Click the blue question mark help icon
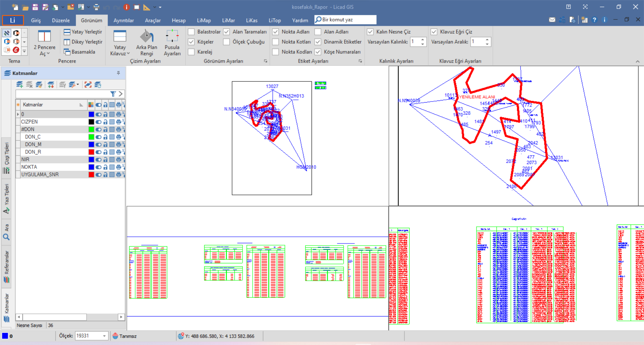Viewport: 644px width, 345px height. [594, 20]
